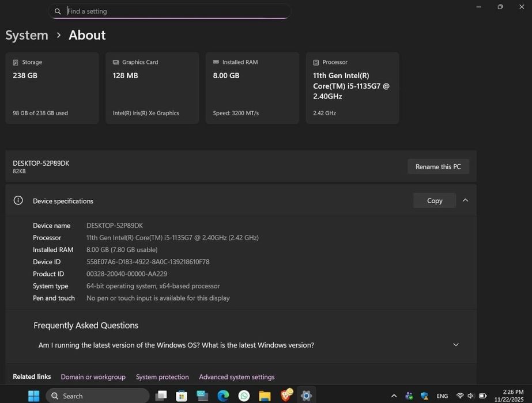532x403 pixels.
Task: Select the Pen and touch value
Action: pos(158,298)
